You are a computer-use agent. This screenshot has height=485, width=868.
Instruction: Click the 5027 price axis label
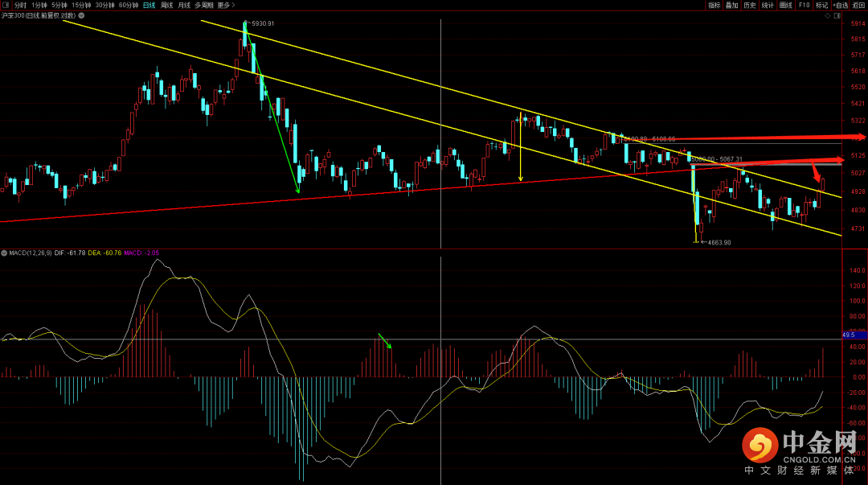858,173
